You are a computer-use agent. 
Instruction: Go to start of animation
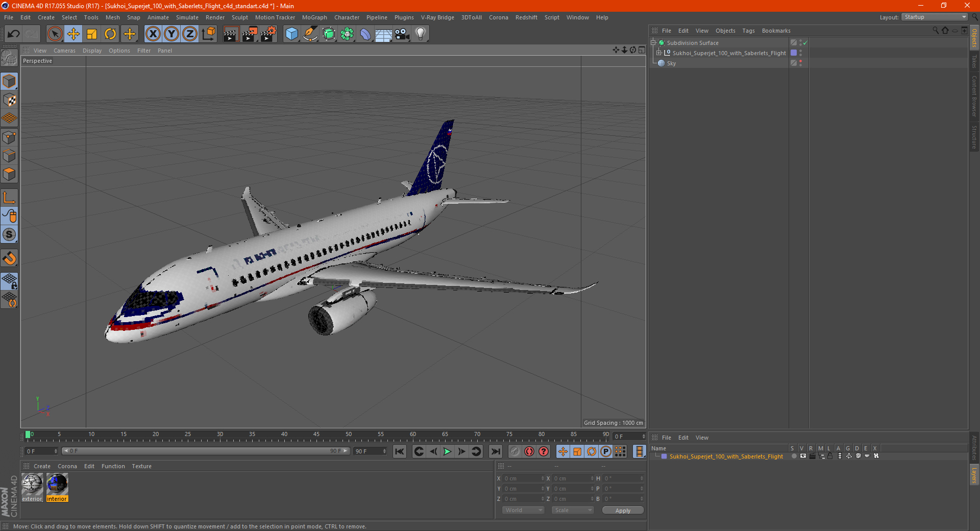(400, 451)
